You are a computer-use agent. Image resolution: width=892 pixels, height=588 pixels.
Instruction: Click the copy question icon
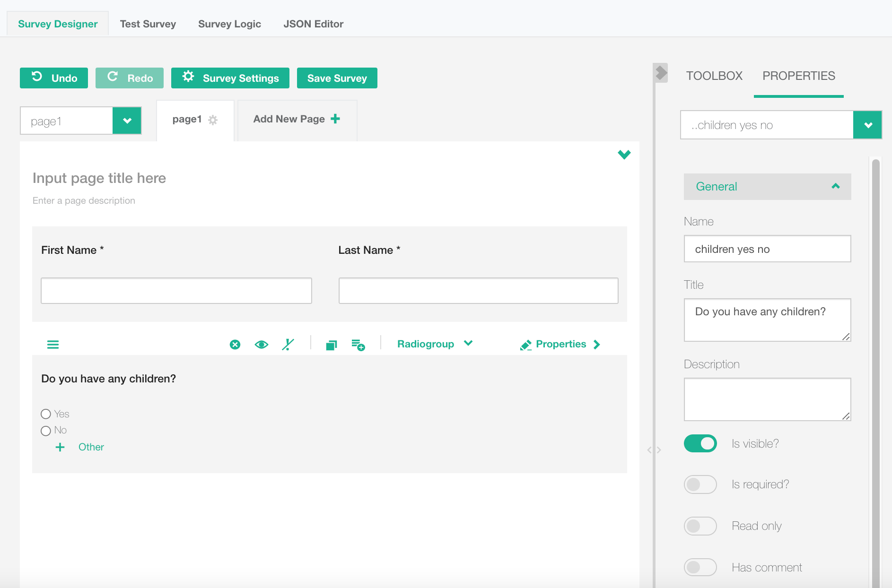click(x=332, y=345)
